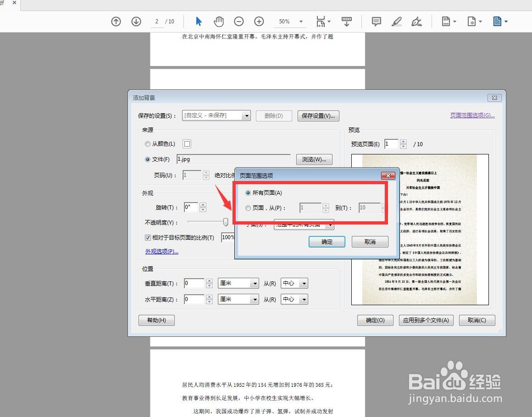Open the document settings gear page icon
Screen dimensions: 532x417
[x=474, y=22]
